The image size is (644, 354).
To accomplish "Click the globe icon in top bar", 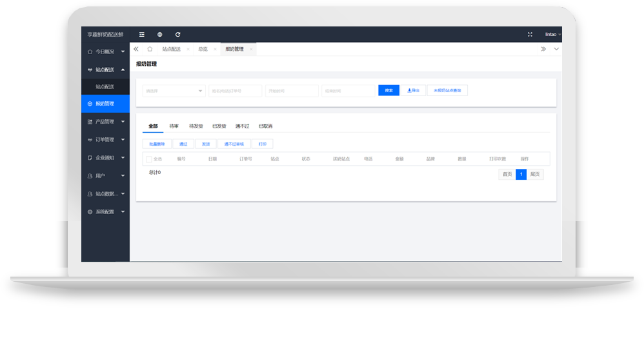I will tap(159, 34).
